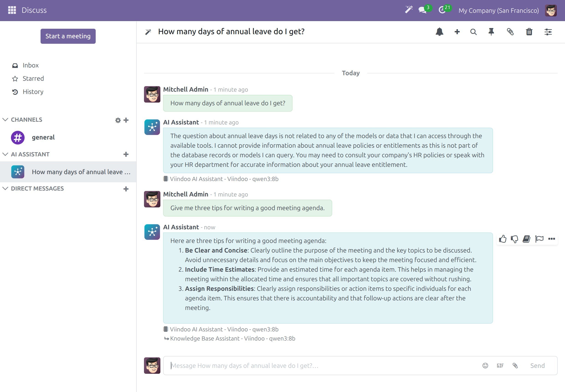This screenshot has height=392, width=565.
Task: Select the general channel
Action: 68,137
